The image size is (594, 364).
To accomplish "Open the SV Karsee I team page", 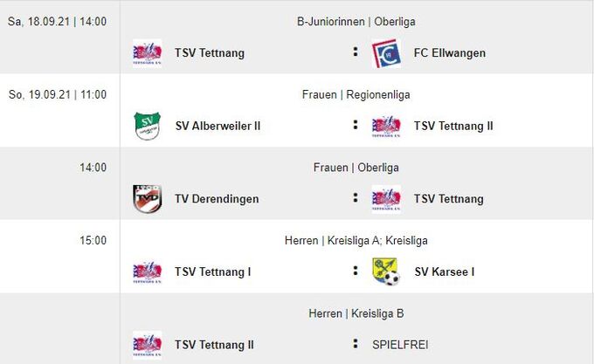I will point(444,271).
